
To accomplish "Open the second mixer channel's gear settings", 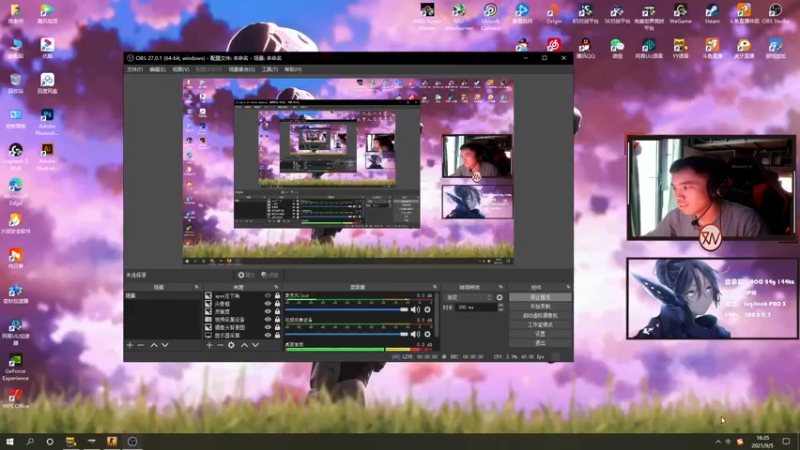I will pos(428,334).
